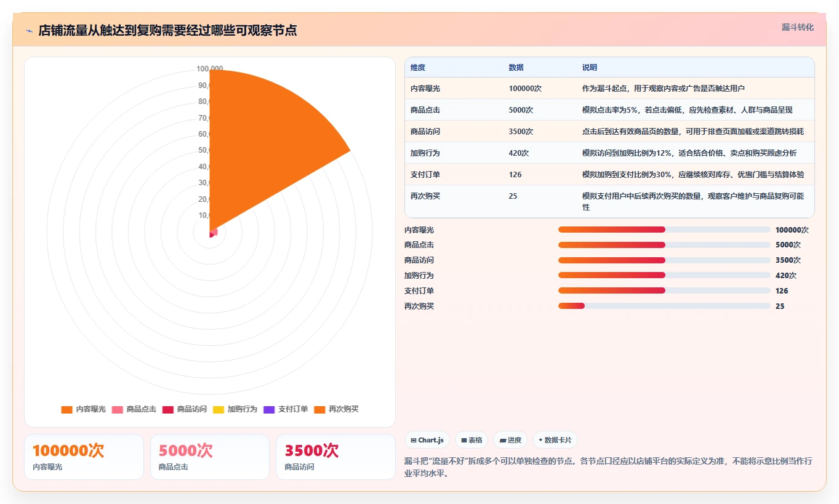
Task: Click the 5000次 商品点击 stat card
Action: (x=210, y=457)
